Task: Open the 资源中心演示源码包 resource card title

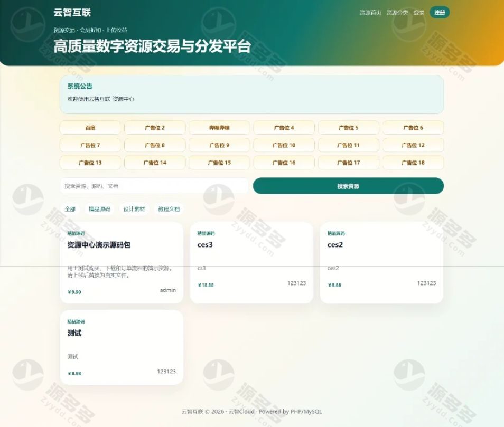Action: (99, 245)
